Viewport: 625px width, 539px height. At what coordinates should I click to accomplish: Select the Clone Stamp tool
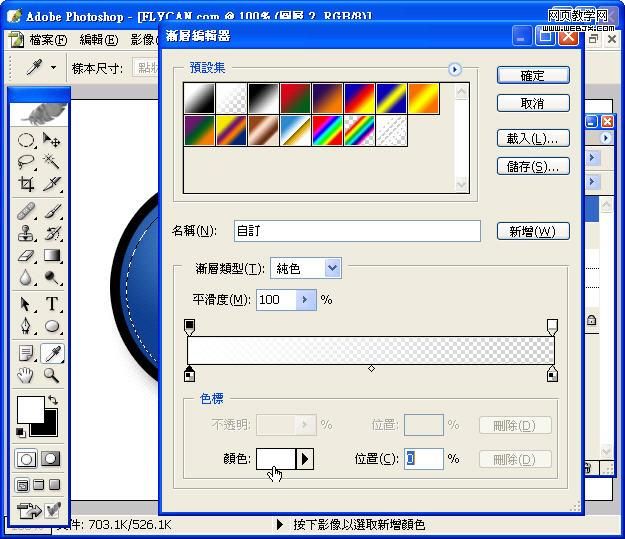point(26,233)
